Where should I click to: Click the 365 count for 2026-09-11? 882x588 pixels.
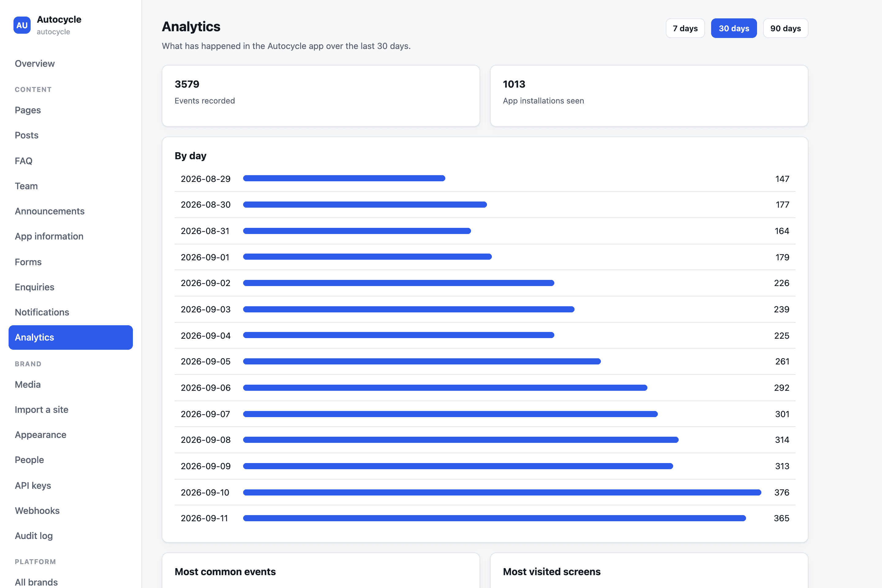point(782,518)
